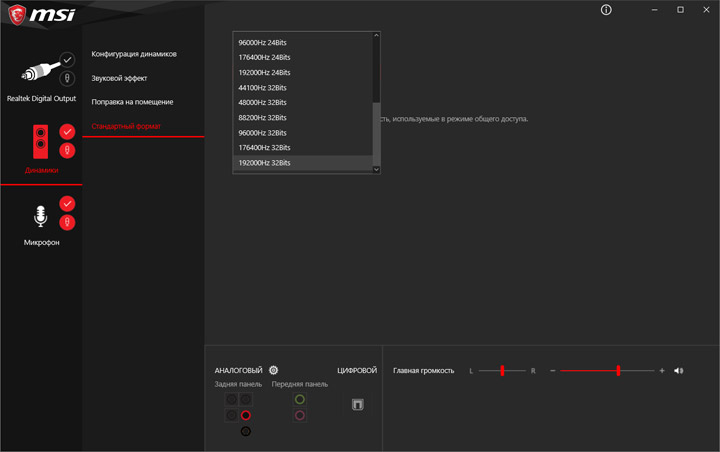The width and height of the screenshot is (720, 452).
Task: Open the Конфигурация динамиков tab
Action: tap(134, 54)
